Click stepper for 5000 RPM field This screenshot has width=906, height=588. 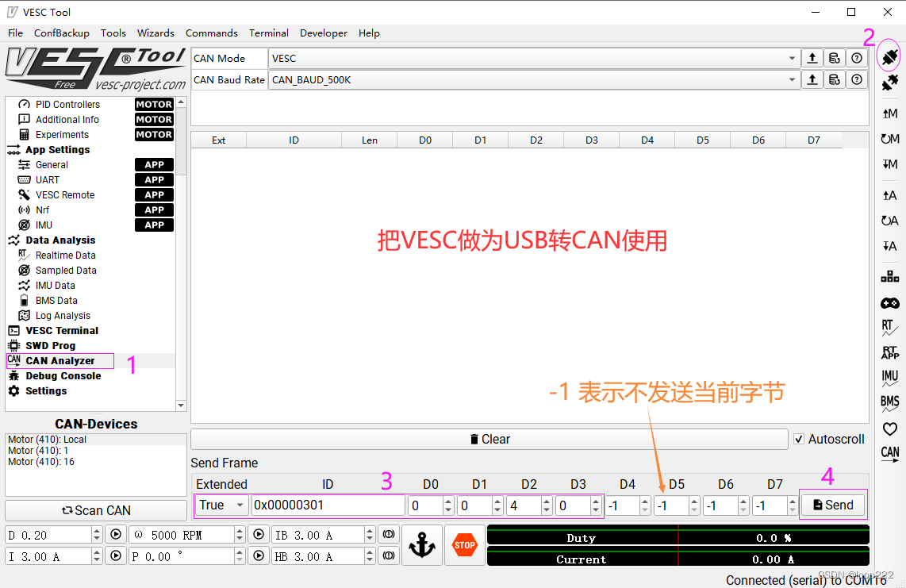coord(240,535)
